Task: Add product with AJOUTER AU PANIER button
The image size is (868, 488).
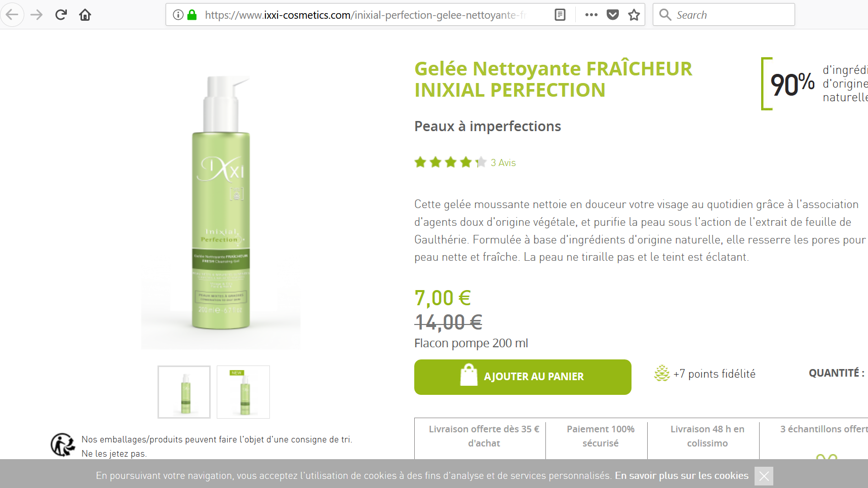Action: click(523, 377)
